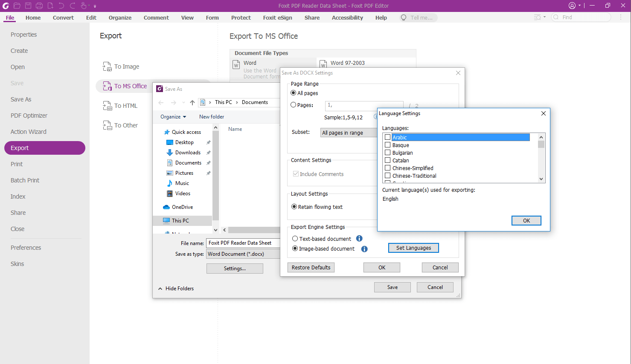
Task: Click the info icon beside Text-based document
Action: pyautogui.click(x=359, y=239)
